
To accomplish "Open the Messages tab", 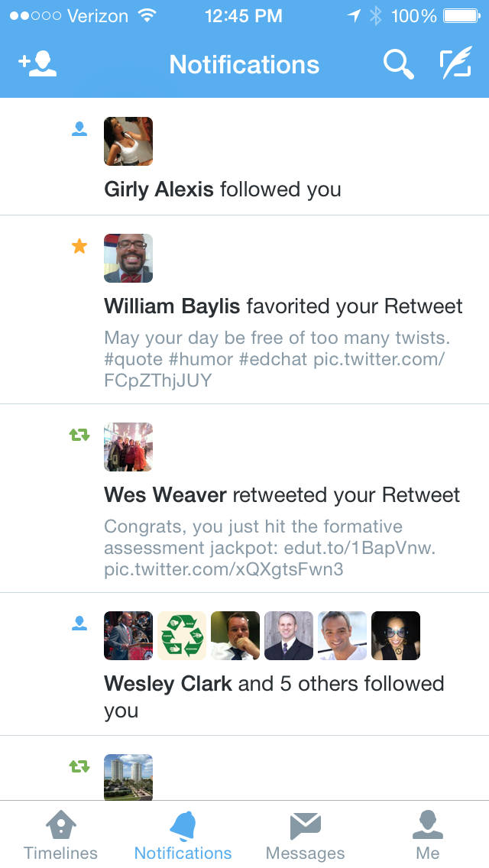I will (305, 835).
